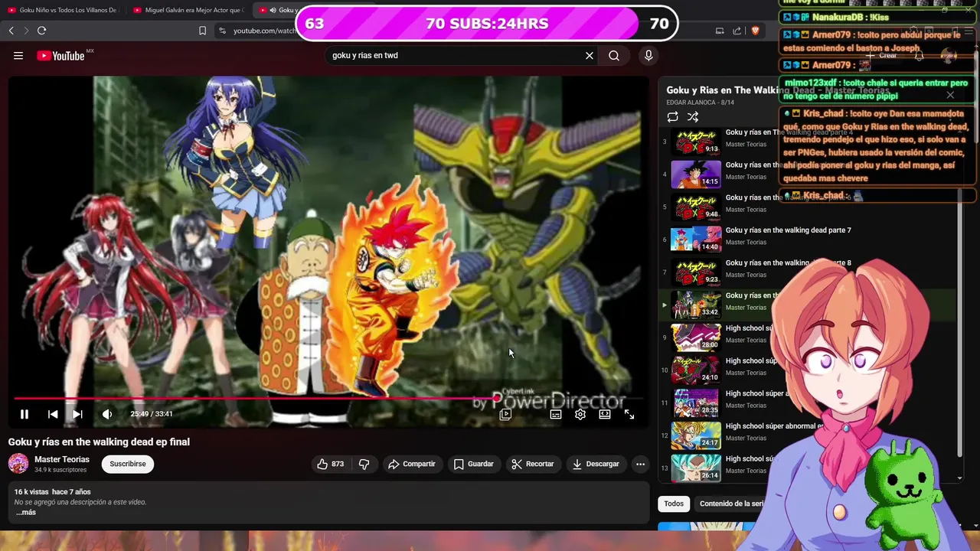
Task: Click the magnifier search button
Action: 614,55
